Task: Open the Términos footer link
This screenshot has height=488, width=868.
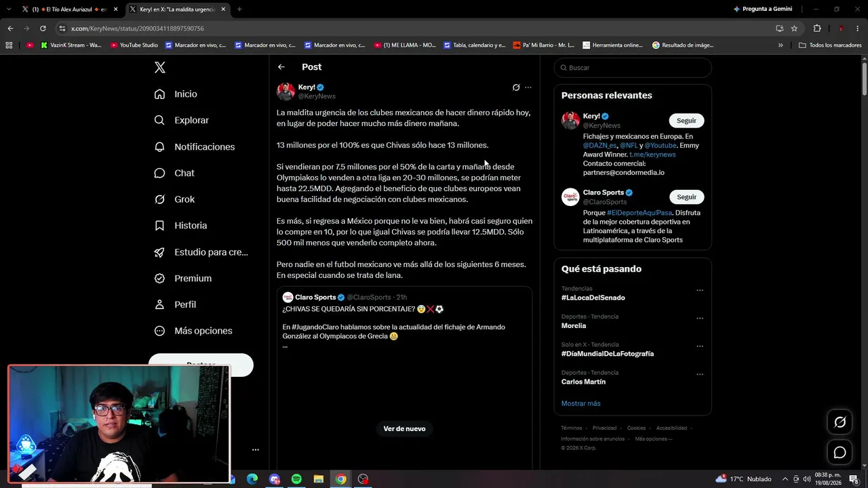Action: [571, 428]
